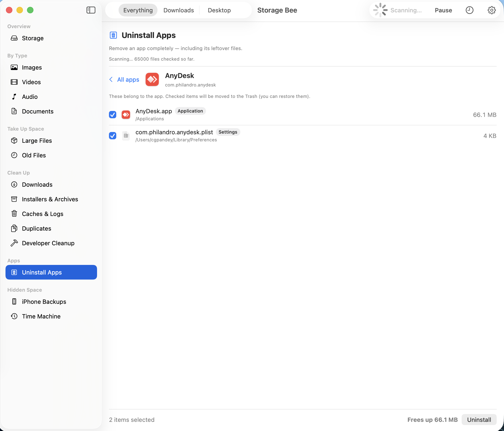The height and width of the screenshot is (431, 504).
Task: Select Installers & Archives in sidebar
Action: click(x=51, y=199)
